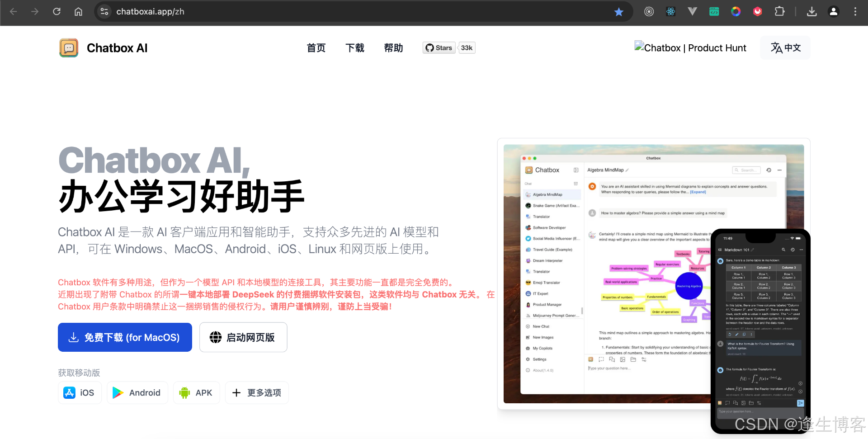Click the green code extension icon
This screenshot has width=868, height=439.
(x=714, y=12)
